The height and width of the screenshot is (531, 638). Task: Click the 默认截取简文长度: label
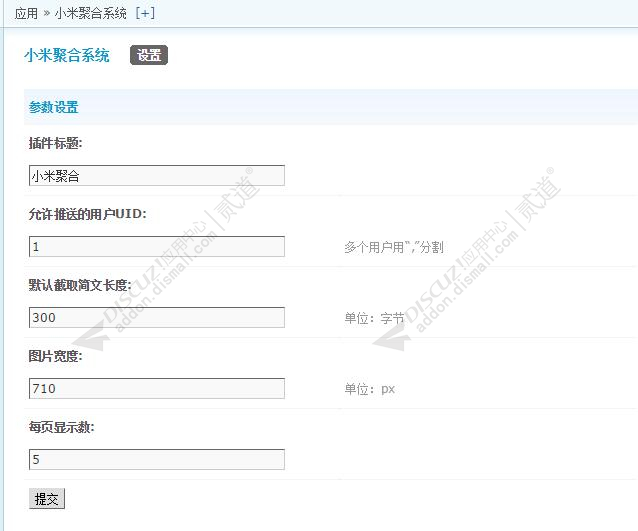pyautogui.click(x=80, y=285)
